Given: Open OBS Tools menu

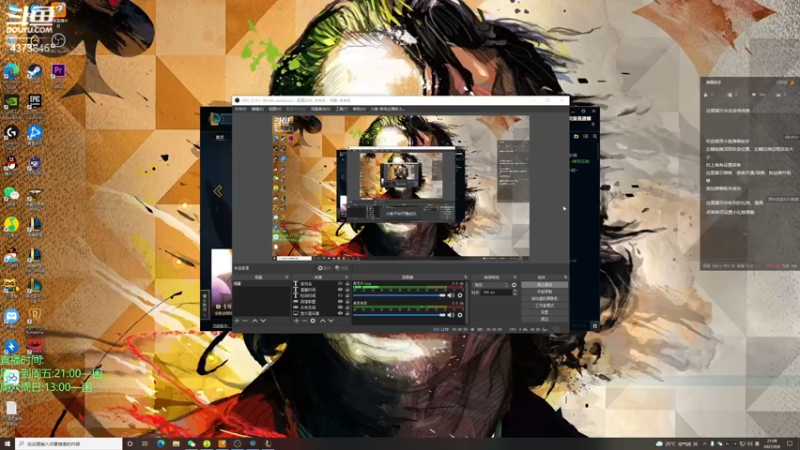Looking at the screenshot, I should 341,109.
